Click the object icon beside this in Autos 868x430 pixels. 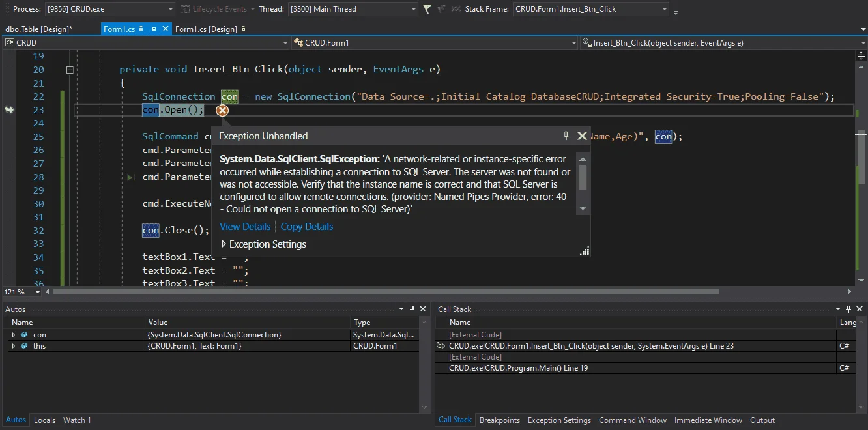(24, 346)
